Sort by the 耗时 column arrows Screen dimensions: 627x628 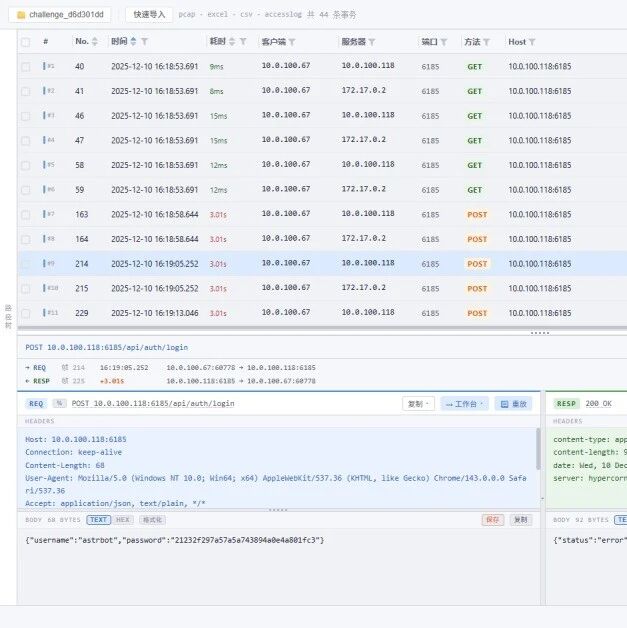pyautogui.click(x=232, y=41)
